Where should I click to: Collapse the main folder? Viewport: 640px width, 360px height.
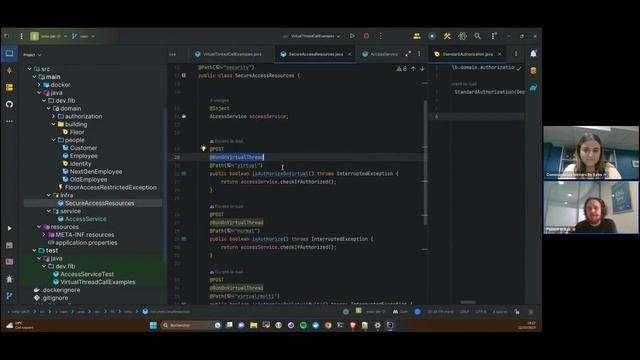(x=34, y=77)
